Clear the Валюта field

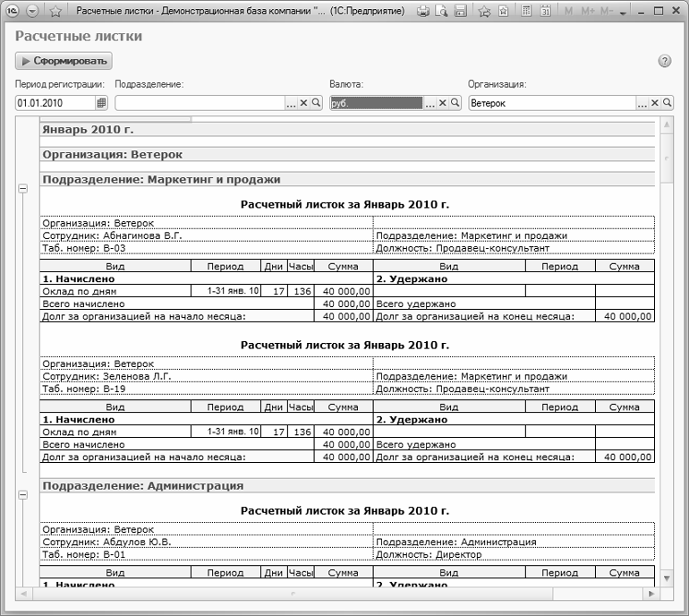(443, 103)
